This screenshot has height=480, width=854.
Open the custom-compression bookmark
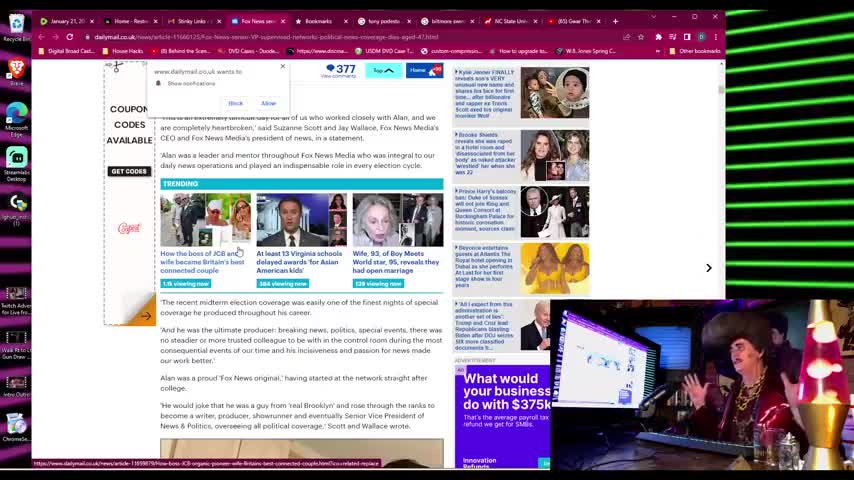[452, 51]
